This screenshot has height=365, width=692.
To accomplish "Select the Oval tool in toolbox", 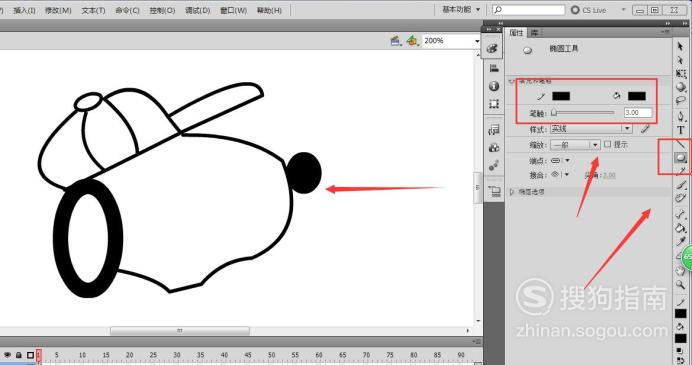I will coord(681,158).
